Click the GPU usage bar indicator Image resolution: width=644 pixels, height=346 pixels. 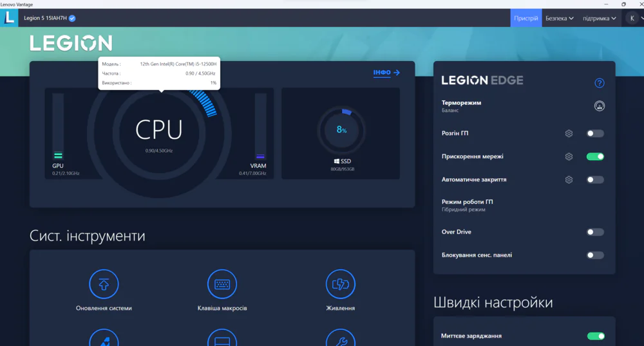point(58,126)
